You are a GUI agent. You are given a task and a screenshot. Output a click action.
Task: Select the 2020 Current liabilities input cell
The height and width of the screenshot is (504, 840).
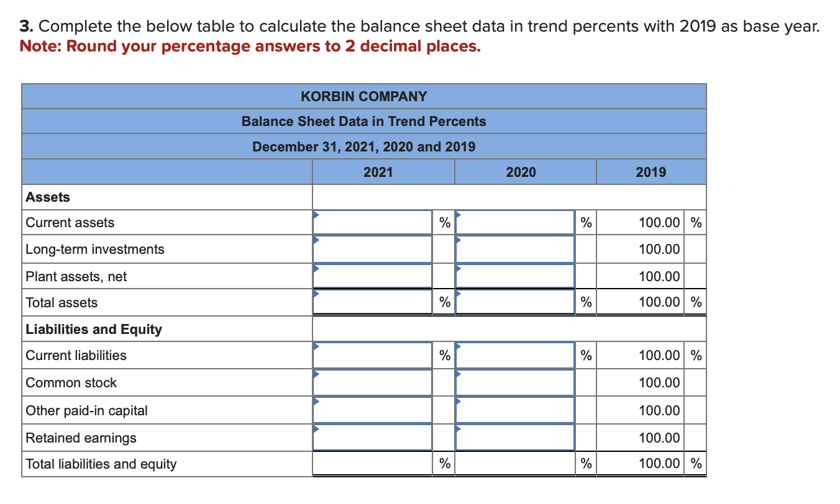[x=515, y=356]
